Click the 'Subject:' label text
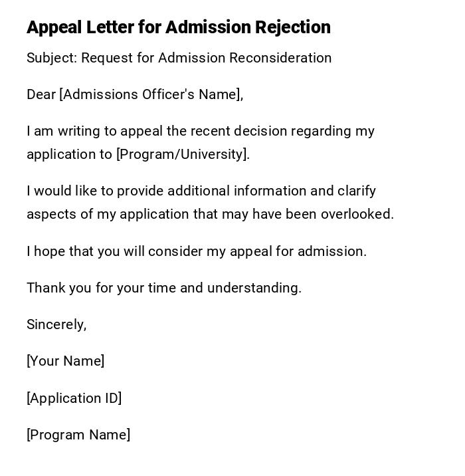This screenshot has height=476, width=465. (51, 58)
